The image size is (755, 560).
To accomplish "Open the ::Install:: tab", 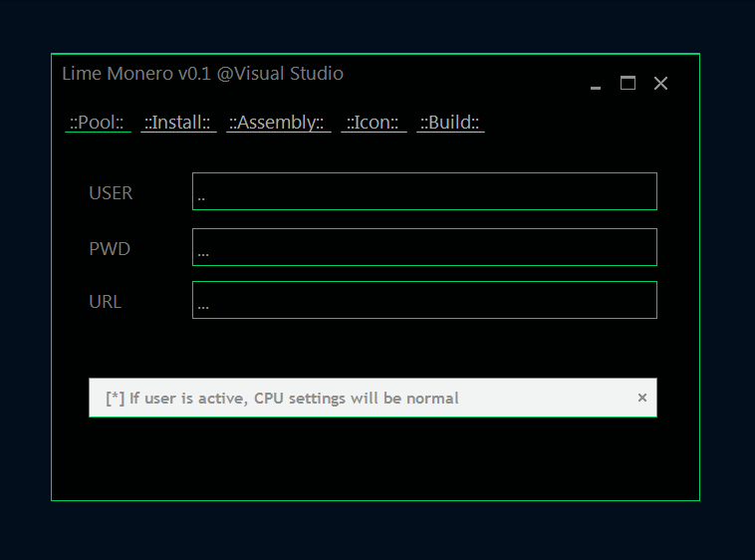I will coord(178,123).
